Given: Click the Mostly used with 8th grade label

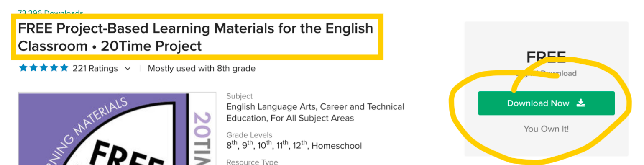Looking at the screenshot, I should tap(202, 68).
